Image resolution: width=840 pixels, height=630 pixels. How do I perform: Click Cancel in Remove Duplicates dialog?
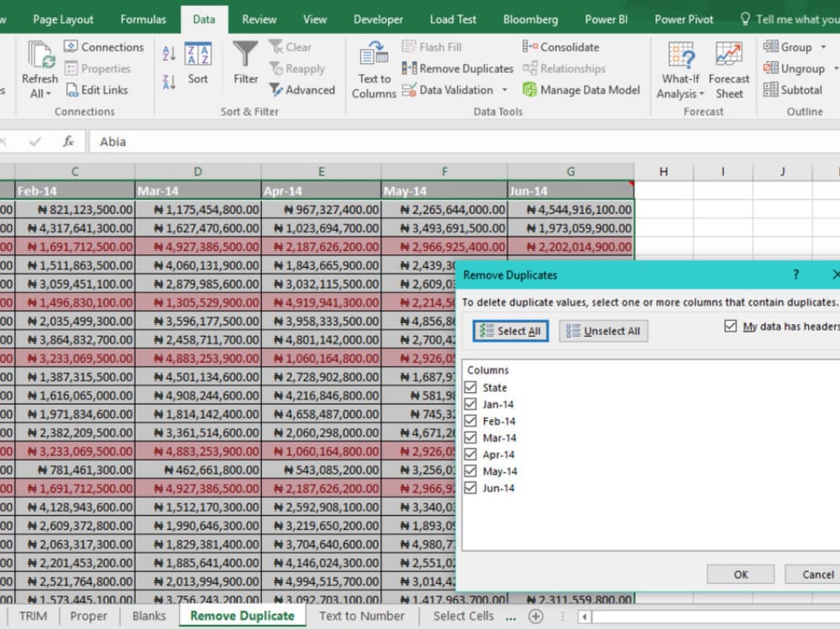[x=814, y=575]
